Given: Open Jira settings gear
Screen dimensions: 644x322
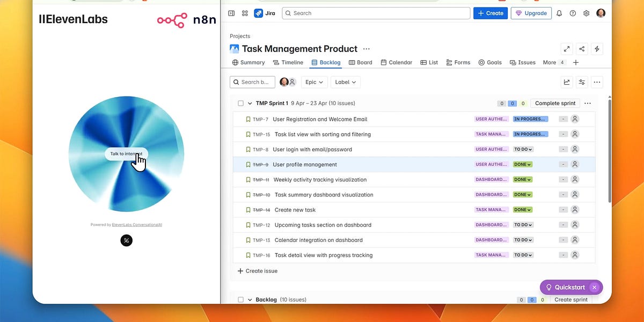Looking at the screenshot, I should tap(586, 13).
